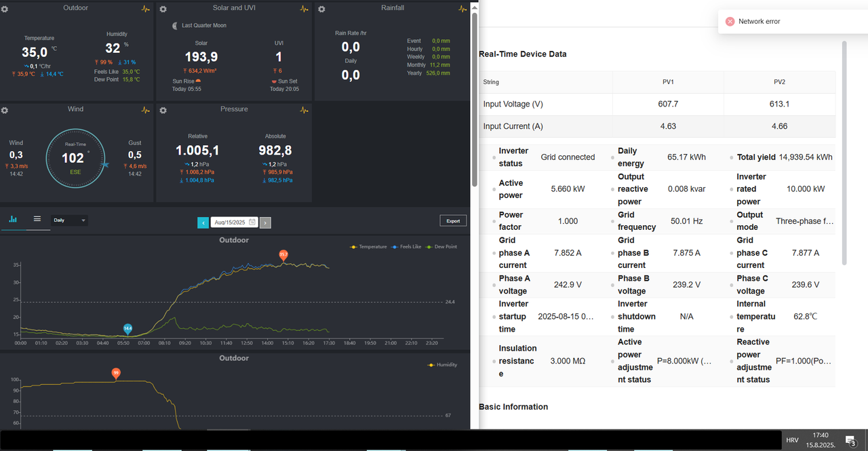The height and width of the screenshot is (451, 868).
Task: Click the Daily energy 65.17 kWh value
Action: (x=686, y=157)
